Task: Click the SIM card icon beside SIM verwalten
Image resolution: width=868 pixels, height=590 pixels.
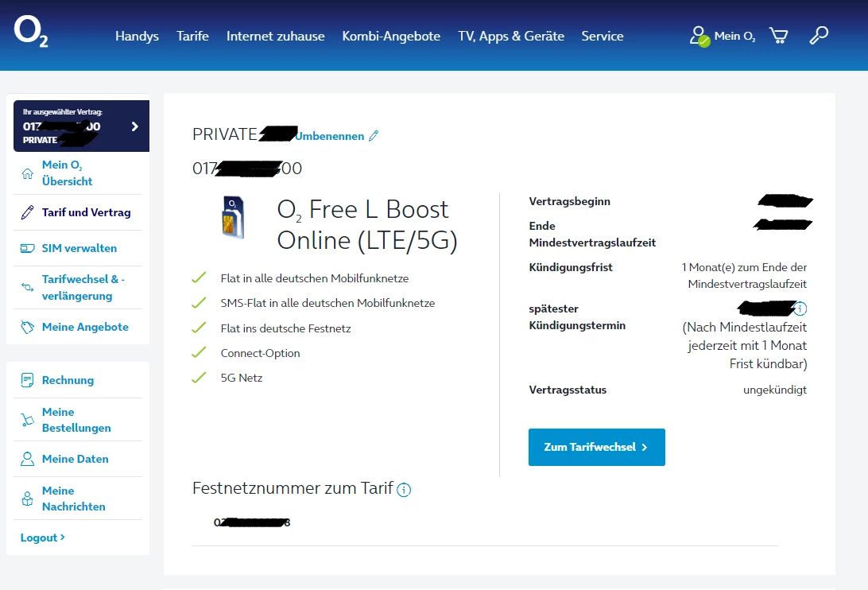Action: [27, 248]
